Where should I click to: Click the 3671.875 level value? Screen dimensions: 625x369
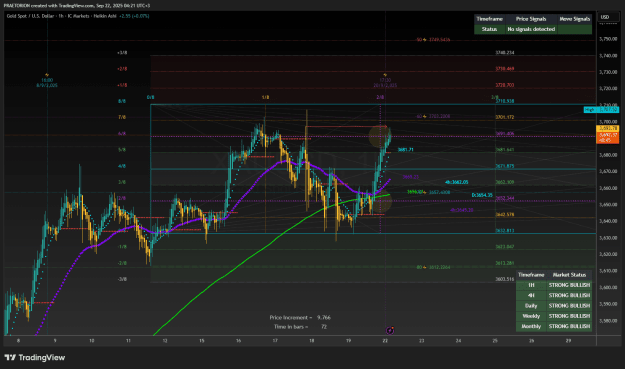(x=505, y=166)
